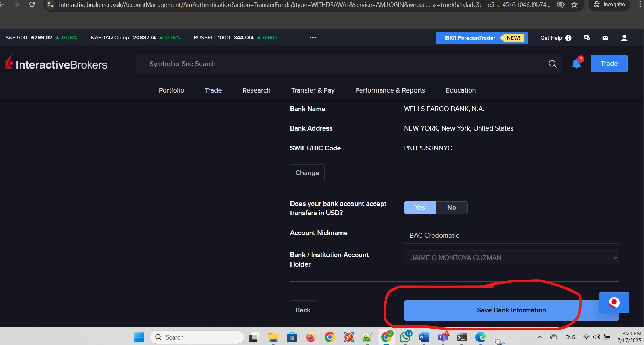
Task: Open the notifications bell
Action: (x=577, y=64)
